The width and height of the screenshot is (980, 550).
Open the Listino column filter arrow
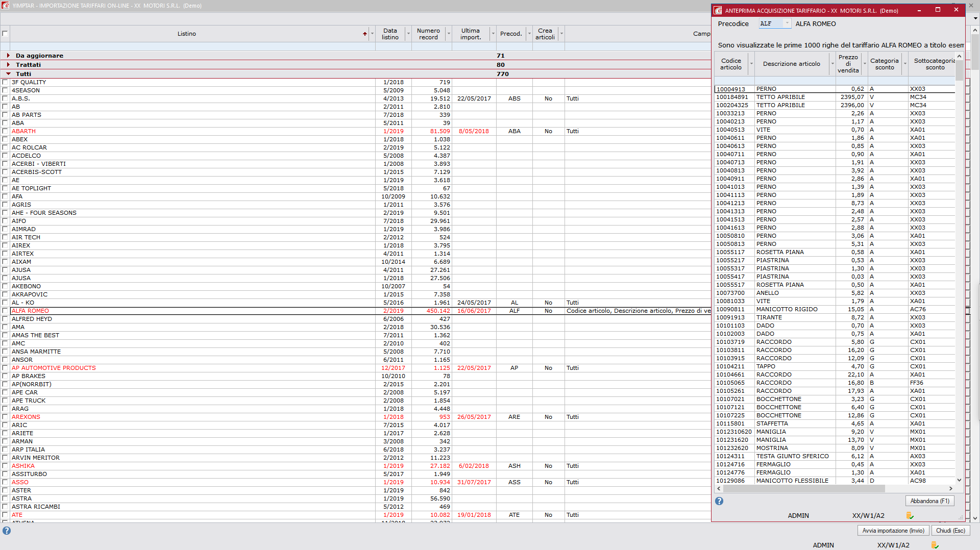pos(372,34)
